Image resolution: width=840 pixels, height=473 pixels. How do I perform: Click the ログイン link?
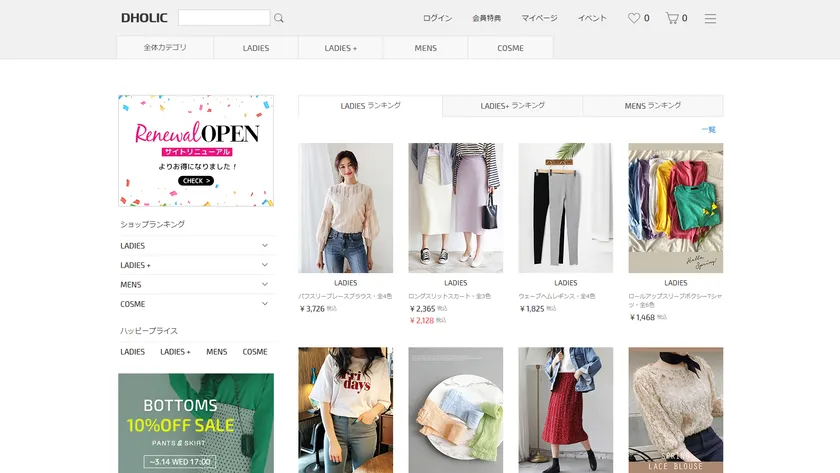pos(438,18)
